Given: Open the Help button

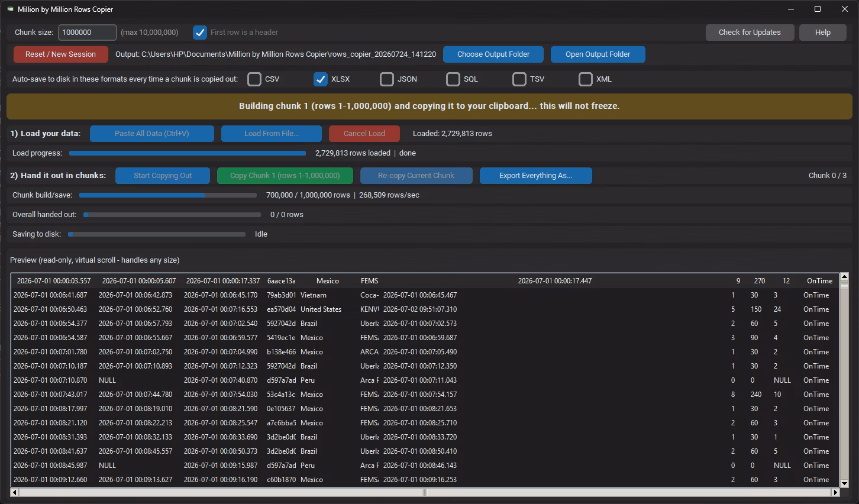Looking at the screenshot, I should click(822, 33).
